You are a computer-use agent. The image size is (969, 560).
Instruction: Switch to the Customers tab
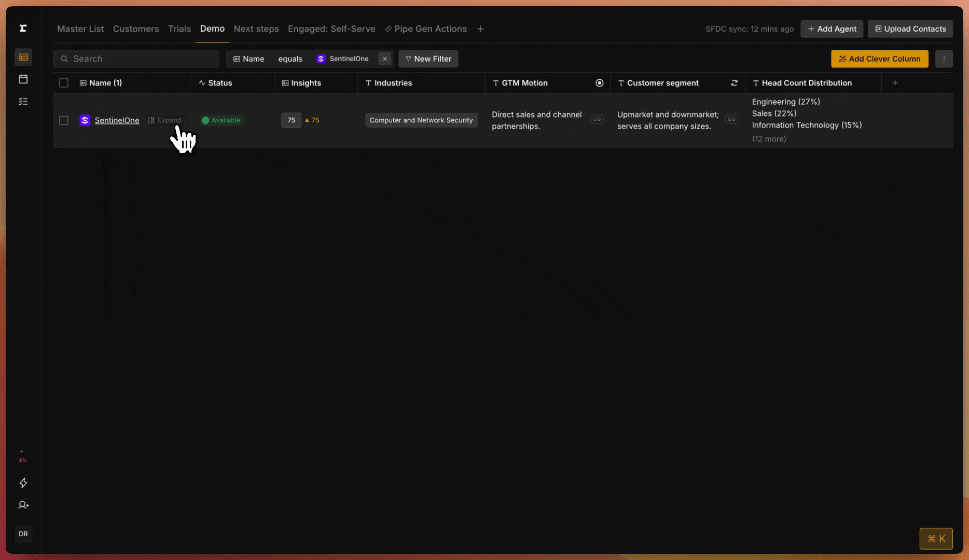(x=136, y=29)
